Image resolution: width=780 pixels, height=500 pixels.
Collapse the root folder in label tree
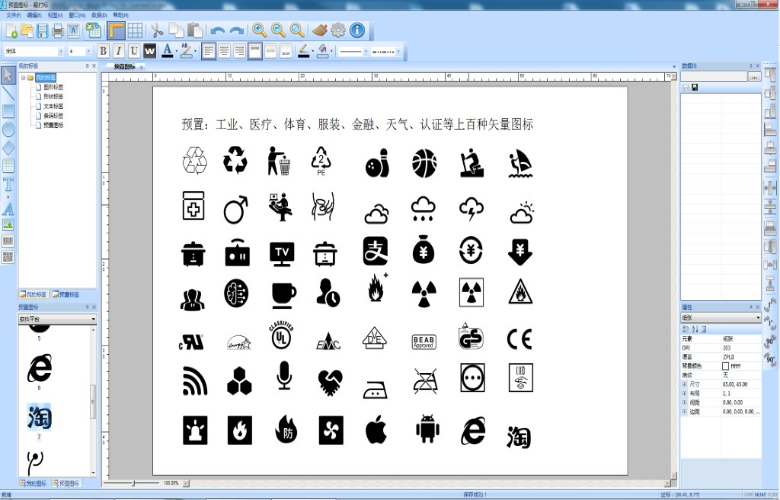[23, 78]
